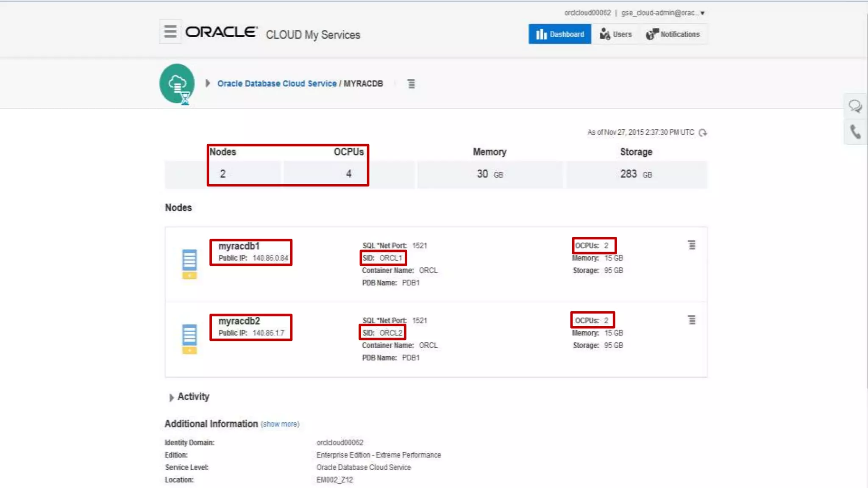
Task: Click the EM002_Z12 location value
Action: pyautogui.click(x=334, y=480)
